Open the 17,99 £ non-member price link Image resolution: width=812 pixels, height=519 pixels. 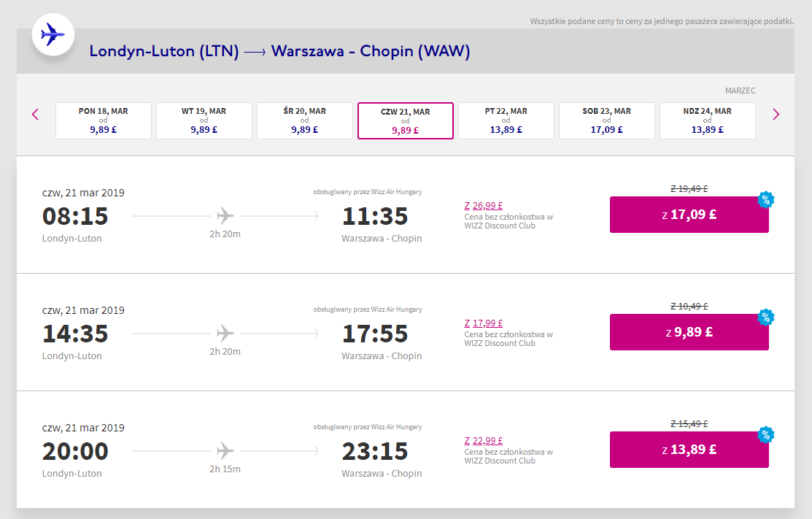[x=484, y=323]
